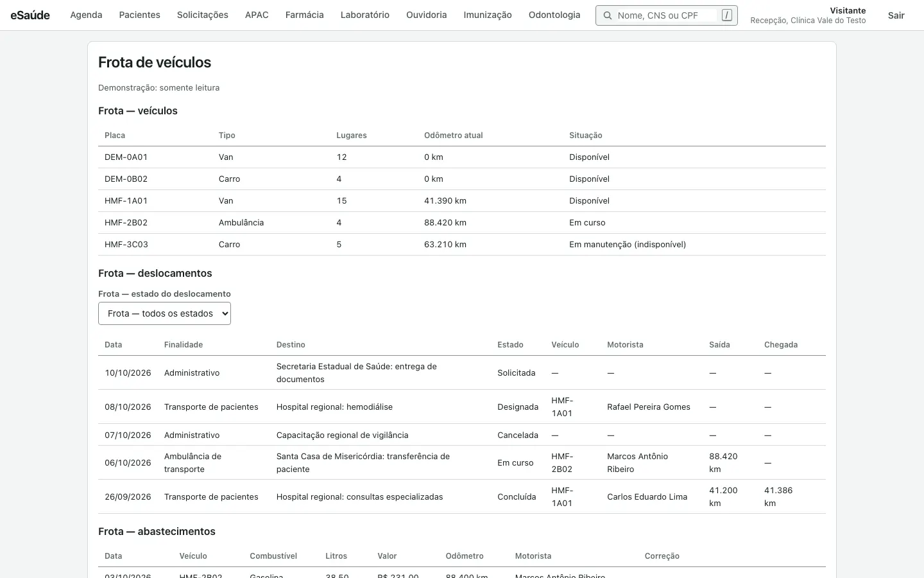Click the HMF-3C03 plate cell
Image resolution: width=924 pixels, height=578 pixels.
click(126, 245)
